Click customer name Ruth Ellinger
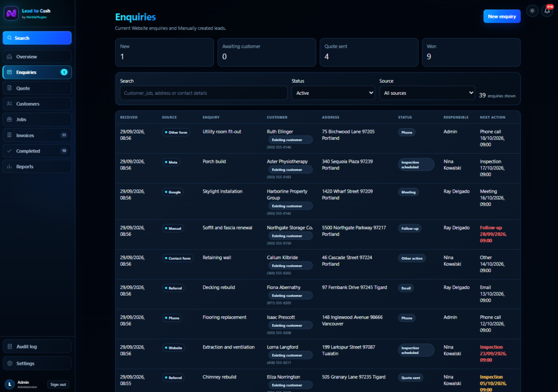558x392 pixels. pos(280,132)
